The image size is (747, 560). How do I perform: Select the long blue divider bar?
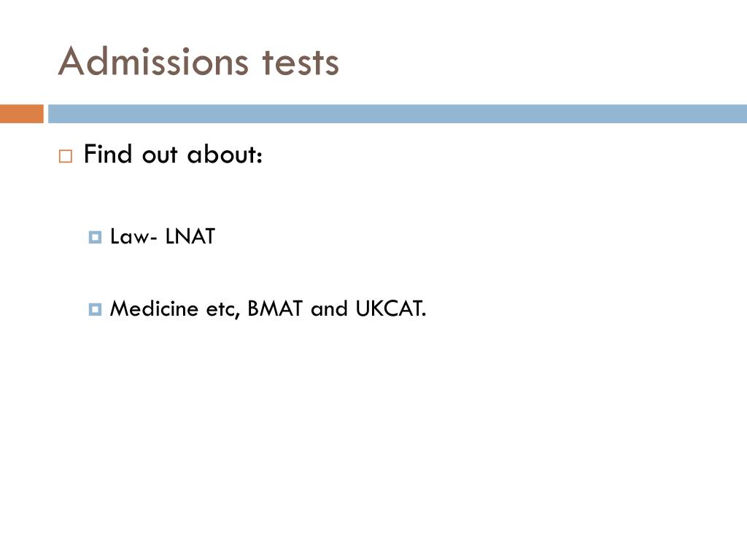coord(398,114)
